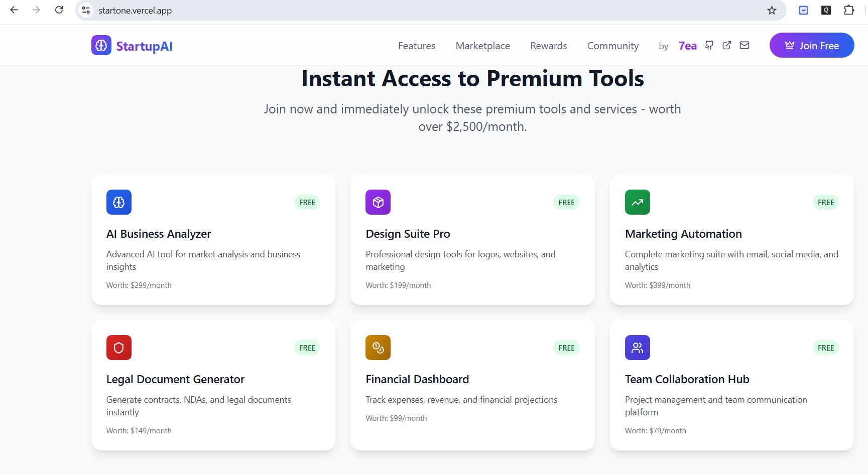The height and width of the screenshot is (475, 868).
Task: Open the Features navigation item
Action: pos(416,46)
